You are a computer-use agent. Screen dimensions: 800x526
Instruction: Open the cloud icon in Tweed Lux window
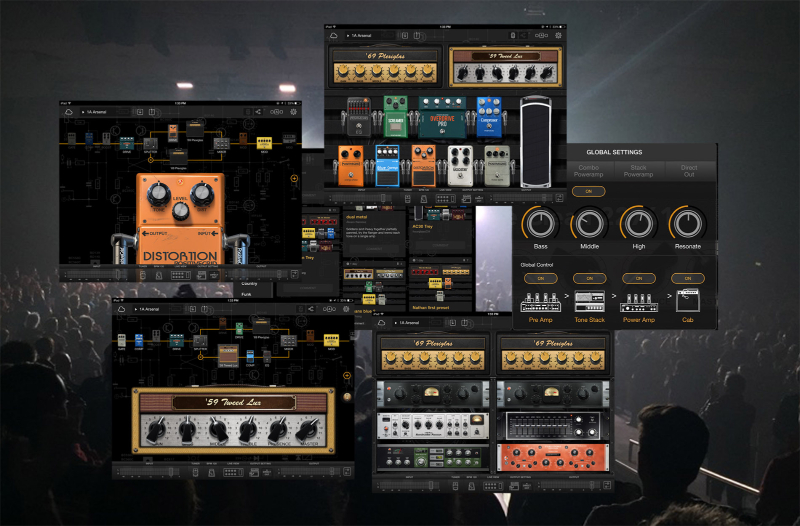[x=121, y=309]
